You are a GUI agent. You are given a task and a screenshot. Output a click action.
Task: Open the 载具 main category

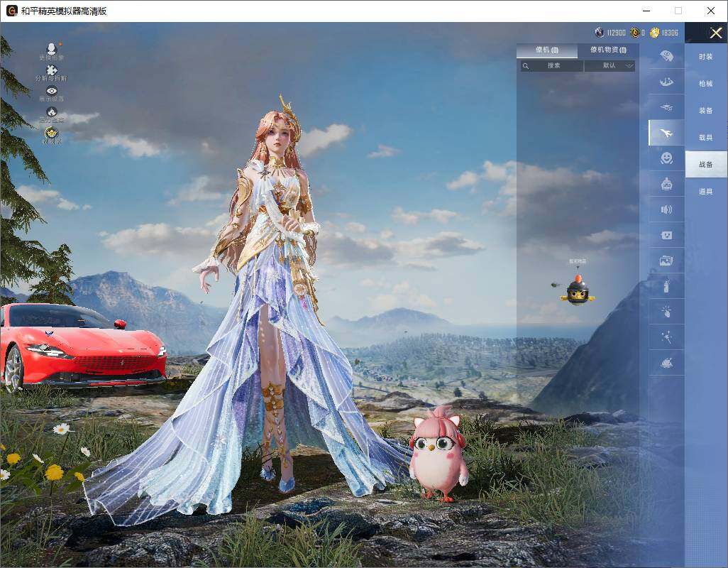706,138
